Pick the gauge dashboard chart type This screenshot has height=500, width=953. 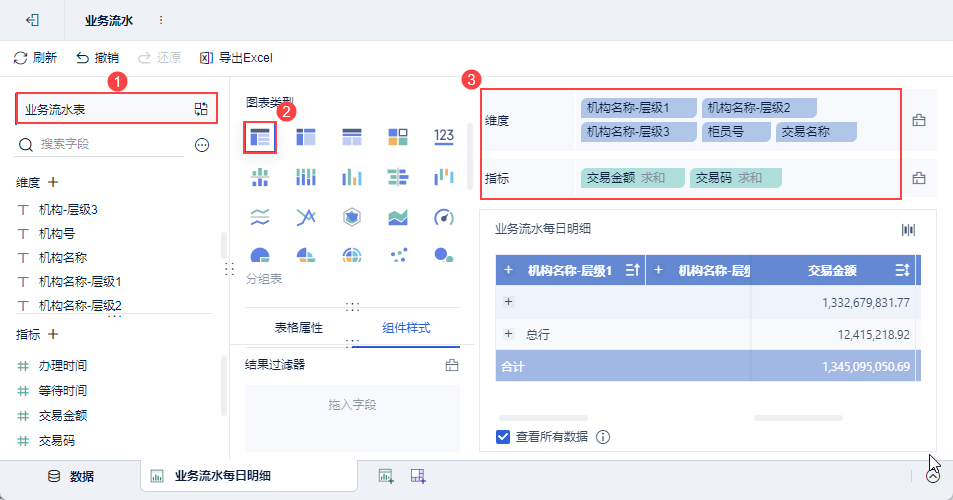pyautogui.click(x=444, y=217)
